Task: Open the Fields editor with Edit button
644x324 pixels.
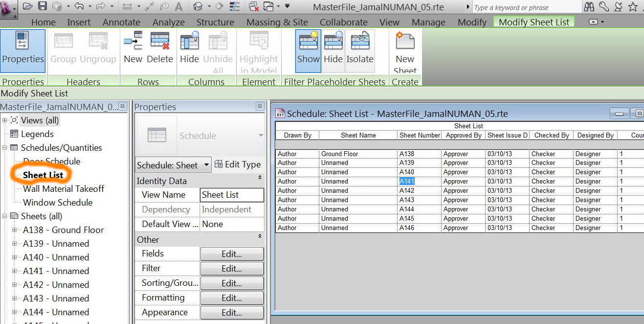Action: coord(232,254)
